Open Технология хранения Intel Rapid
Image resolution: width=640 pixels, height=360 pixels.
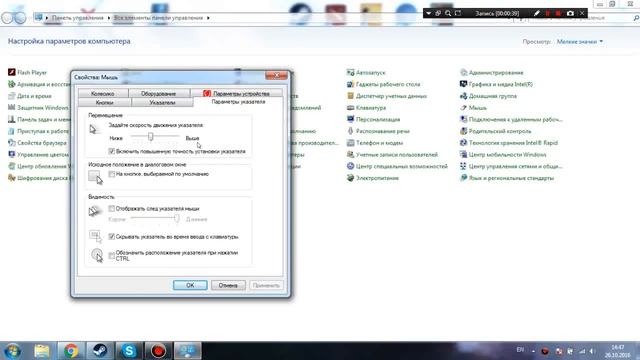click(509, 143)
